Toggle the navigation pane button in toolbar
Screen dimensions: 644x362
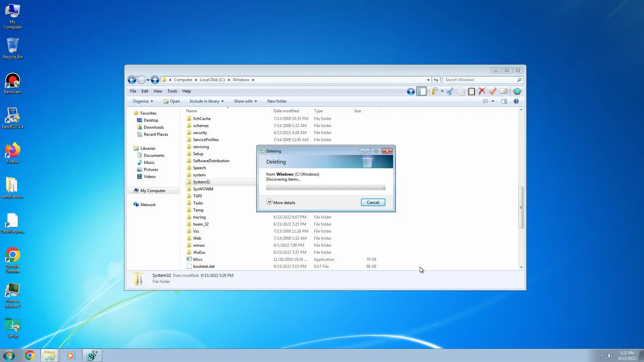(x=422, y=91)
